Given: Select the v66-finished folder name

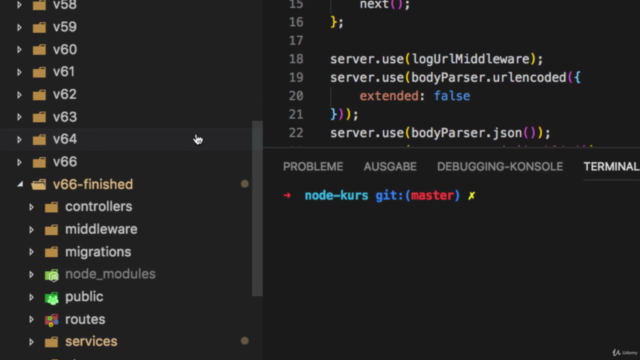Looking at the screenshot, I should point(93,184).
